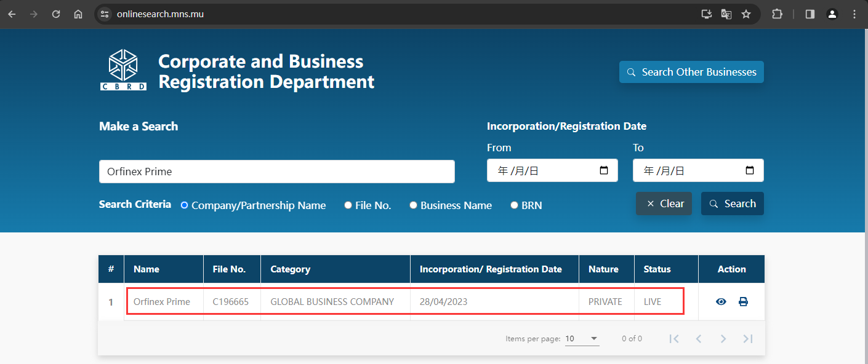Viewport: 868px width, 364px height.
Task: Select Company/Partnership Name search criteria
Action: pos(184,205)
